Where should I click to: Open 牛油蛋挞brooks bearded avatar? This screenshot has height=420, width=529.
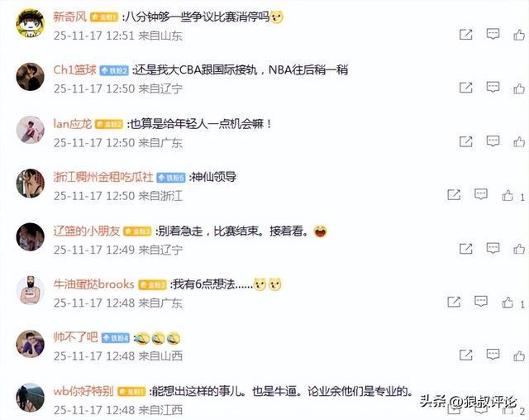tap(31, 290)
